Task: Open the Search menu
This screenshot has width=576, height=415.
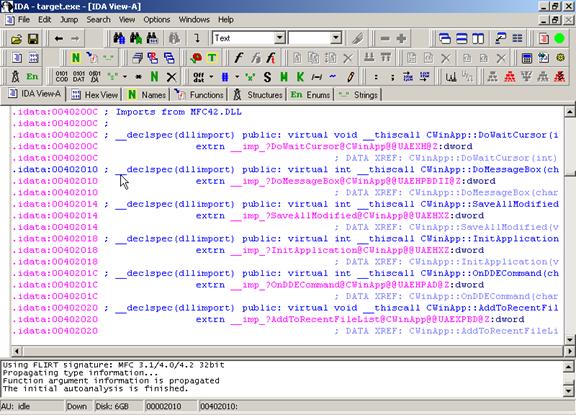Action: tap(98, 19)
